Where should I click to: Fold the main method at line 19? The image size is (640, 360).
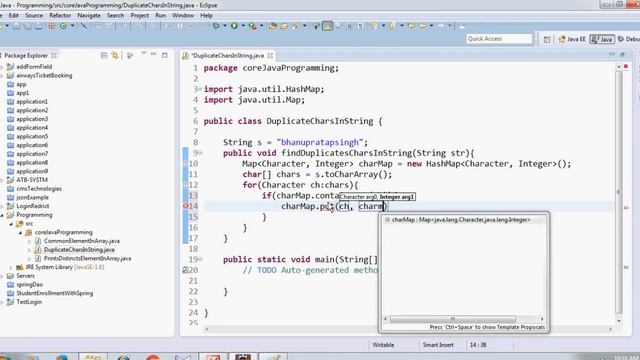(200, 260)
